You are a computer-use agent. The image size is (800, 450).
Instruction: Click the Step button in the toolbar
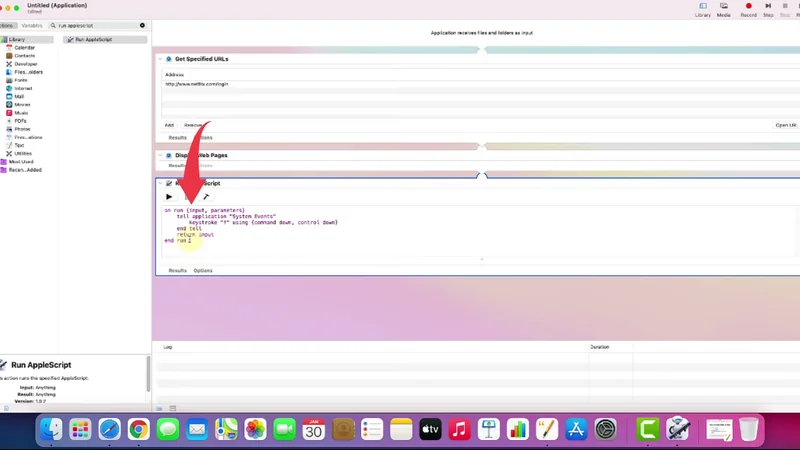(x=768, y=9)
